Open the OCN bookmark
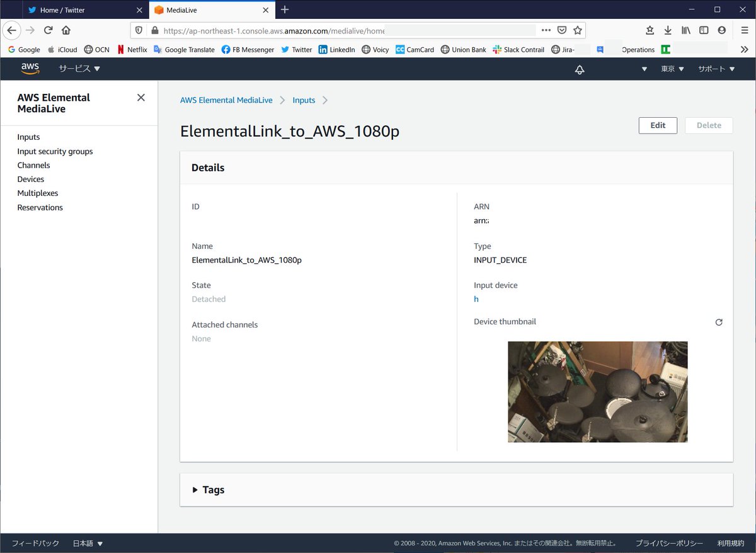Screen dimensions: 756x553 96,50
